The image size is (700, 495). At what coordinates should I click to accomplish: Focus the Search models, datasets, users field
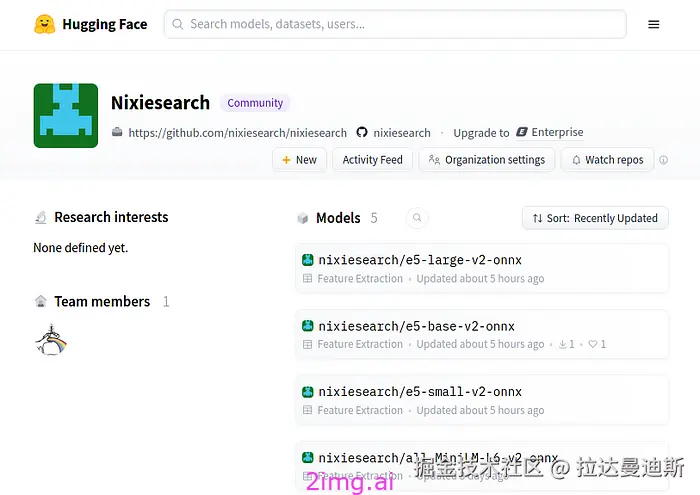pyautogui.click(x=395, y=24)
